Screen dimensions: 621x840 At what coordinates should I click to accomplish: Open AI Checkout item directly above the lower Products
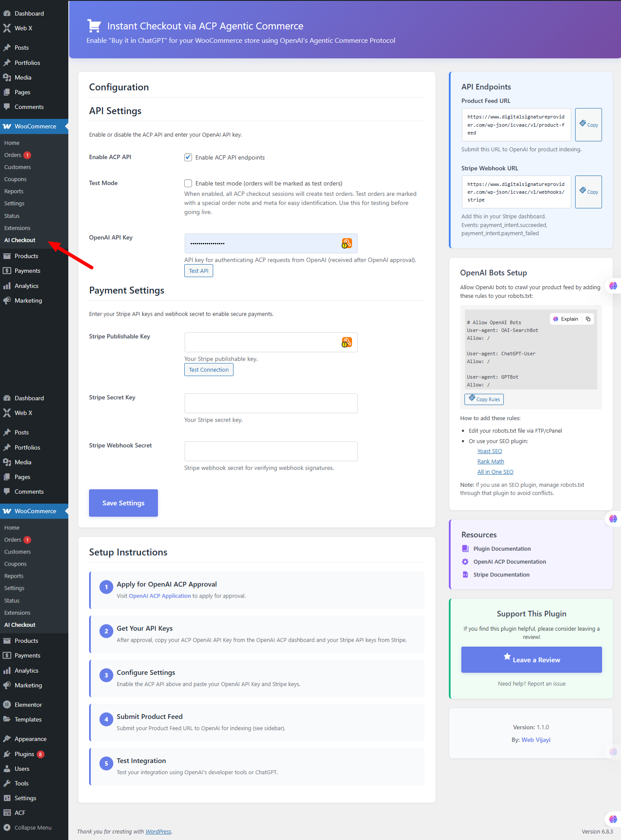point(20,625)
